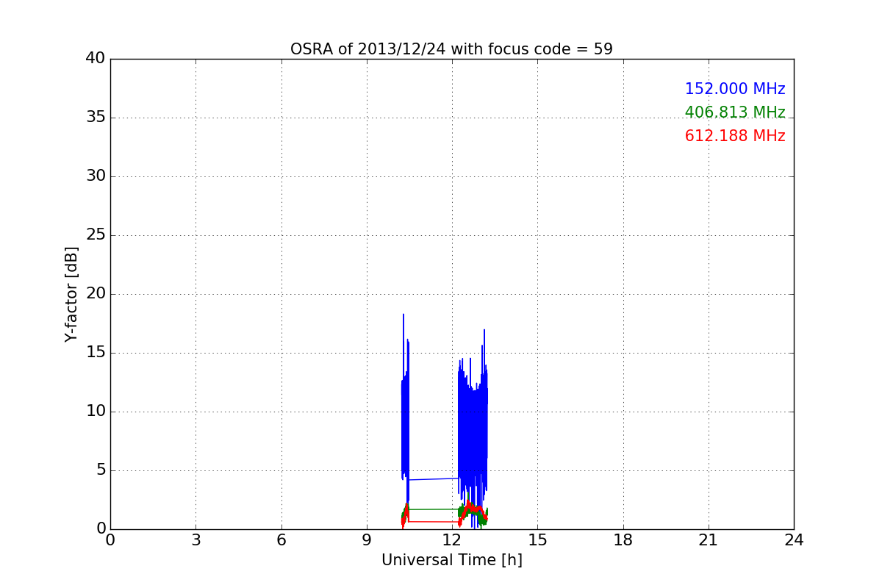Image resolution: width=882 pixels, height=588 pixels.
Task: Click the y-axis tick label 20
Action: [96, 294]
